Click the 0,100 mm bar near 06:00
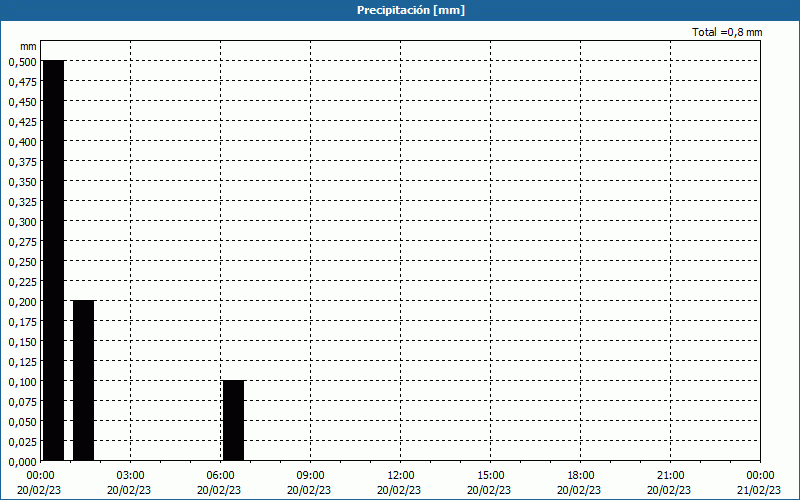 [234, 420]
